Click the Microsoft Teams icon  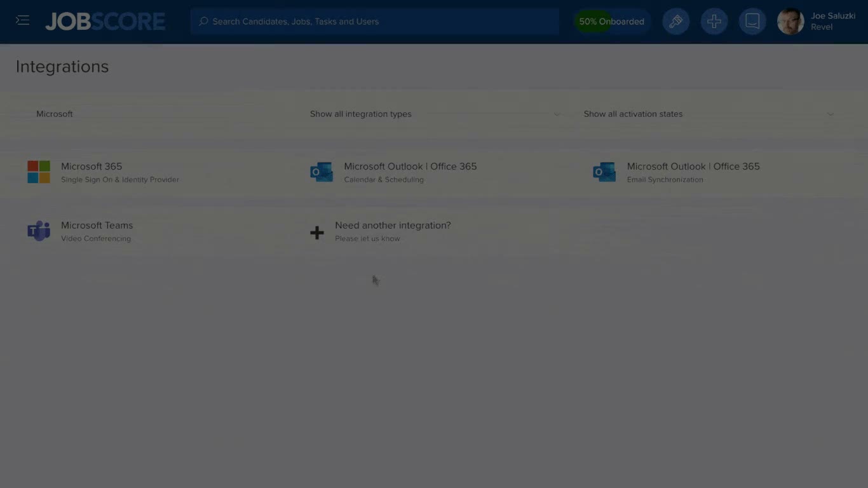tap(39, 231)
